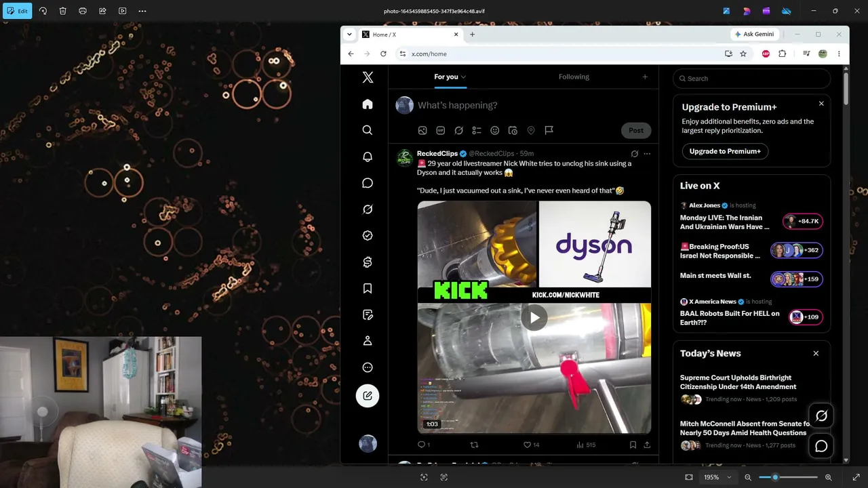Open Main st meets Wall st. live space
The width and height of the screenshot is (868, 488).
(751, 277)
